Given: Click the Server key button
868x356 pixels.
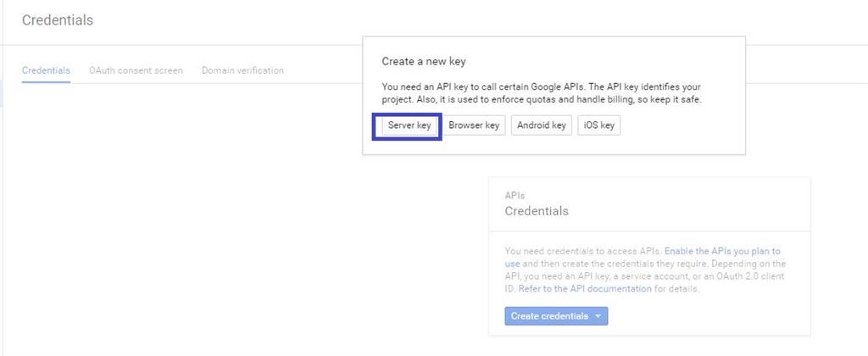Looking at the screenshot, I should (x=409, y=125).
